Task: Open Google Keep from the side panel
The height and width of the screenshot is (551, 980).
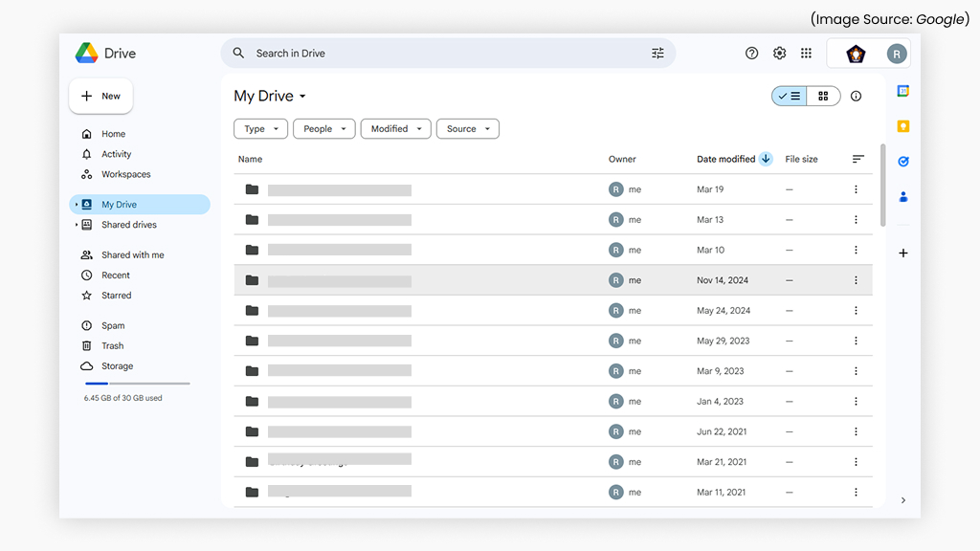Action: pos(902,125)
